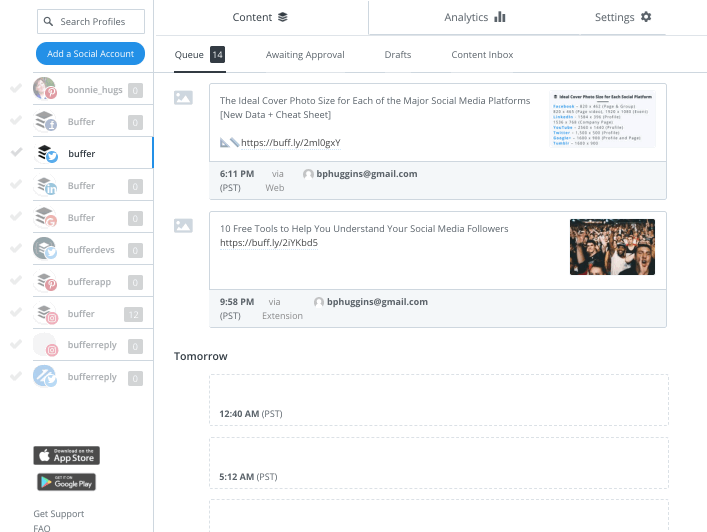This screenshot has width=707, height=532.
Task: Switch to the Drafts tab
Action: coord(398,55)
